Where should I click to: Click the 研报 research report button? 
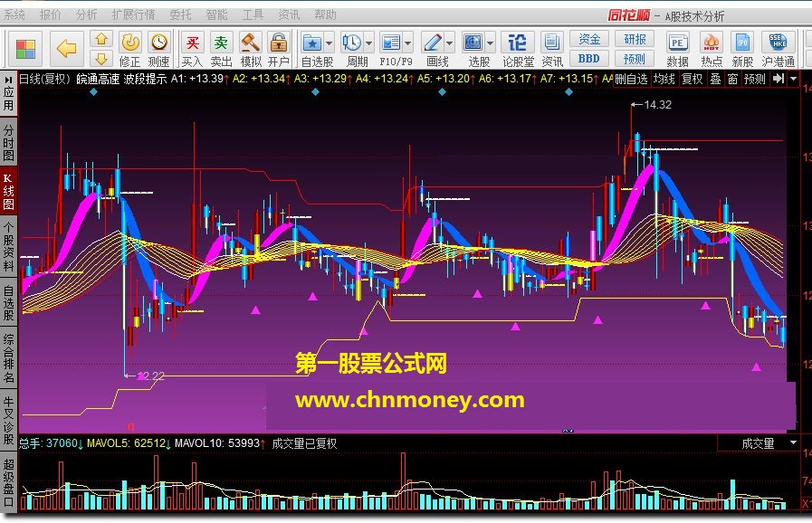pyautogui.click(x=635, y=39)
